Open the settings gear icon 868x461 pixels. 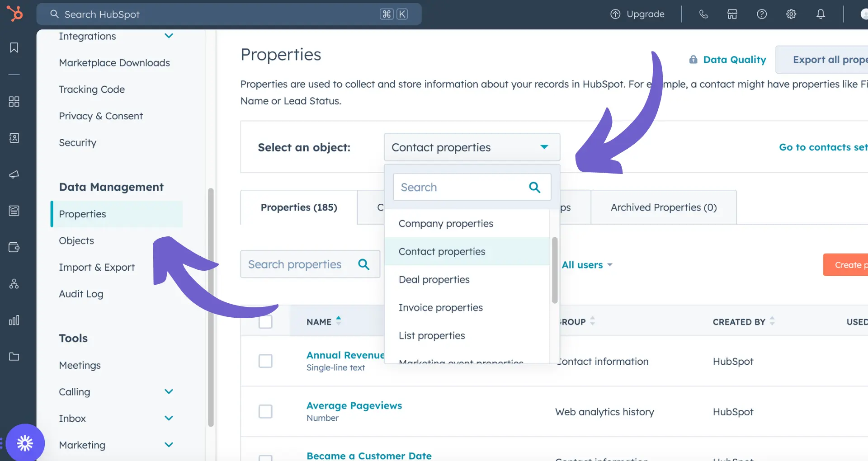coord(791,14)
